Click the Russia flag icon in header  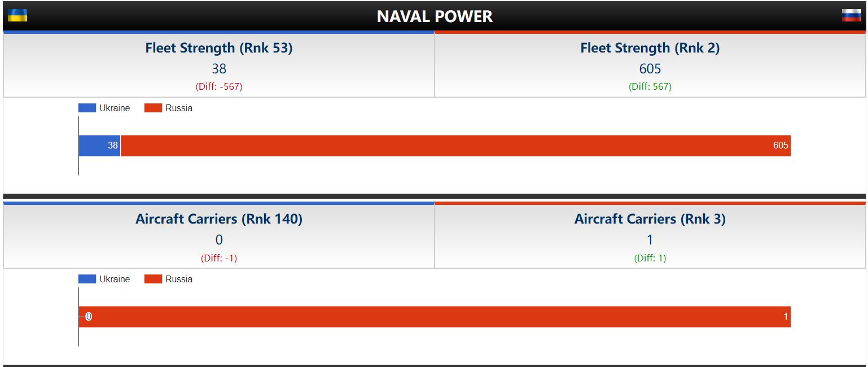(x=851, y=16)
